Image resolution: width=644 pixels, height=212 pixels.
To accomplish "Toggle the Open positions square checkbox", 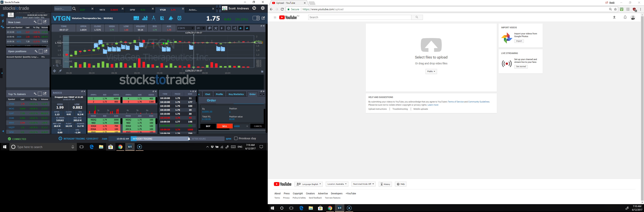I will (x=41, y=51).
